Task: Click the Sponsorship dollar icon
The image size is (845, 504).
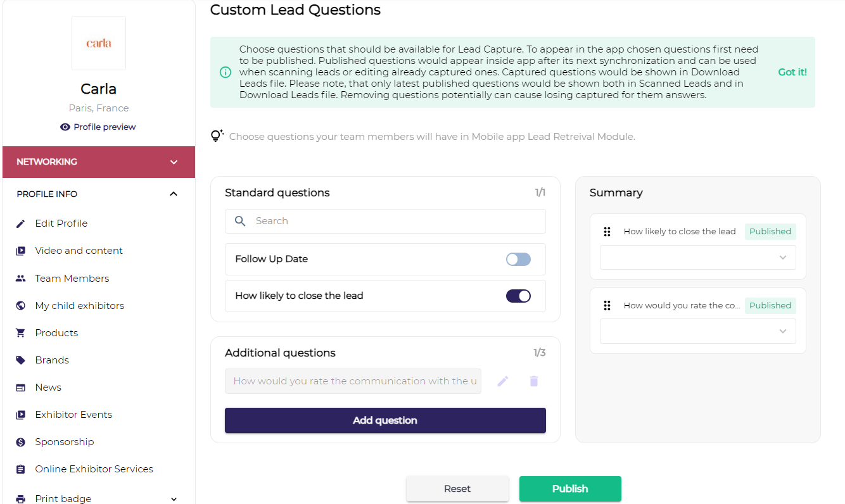Action: (x=21, y=442)
